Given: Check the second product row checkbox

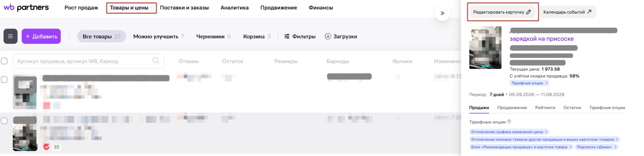Looking at the screenshot, I should (x=4, y=121).
